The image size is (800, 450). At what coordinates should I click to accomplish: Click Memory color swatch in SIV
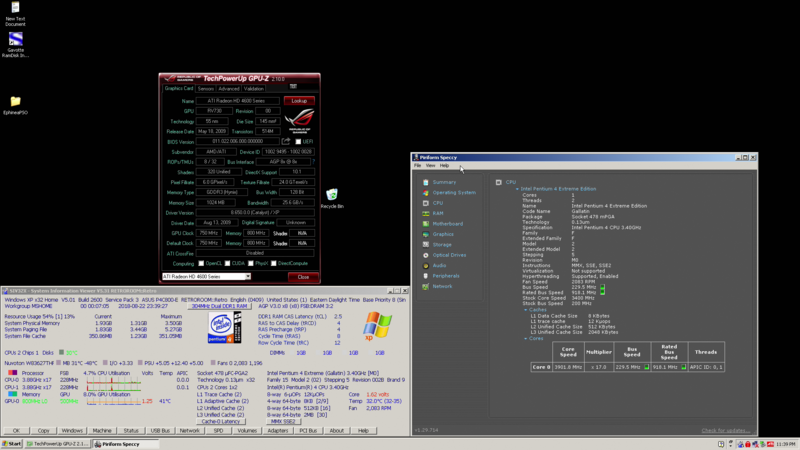[x=13, y=394]
